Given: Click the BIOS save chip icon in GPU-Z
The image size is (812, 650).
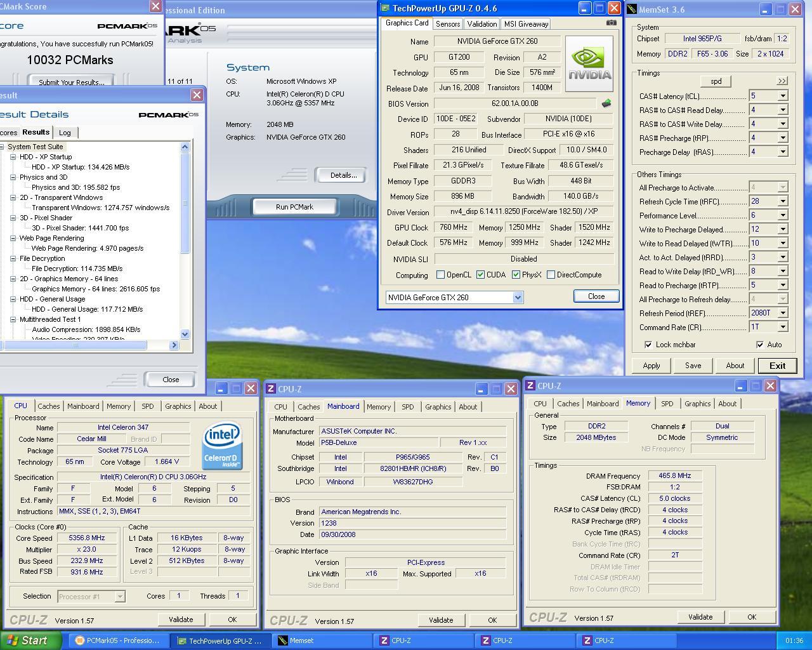Looking at the screenshot, I should [606, 103].
